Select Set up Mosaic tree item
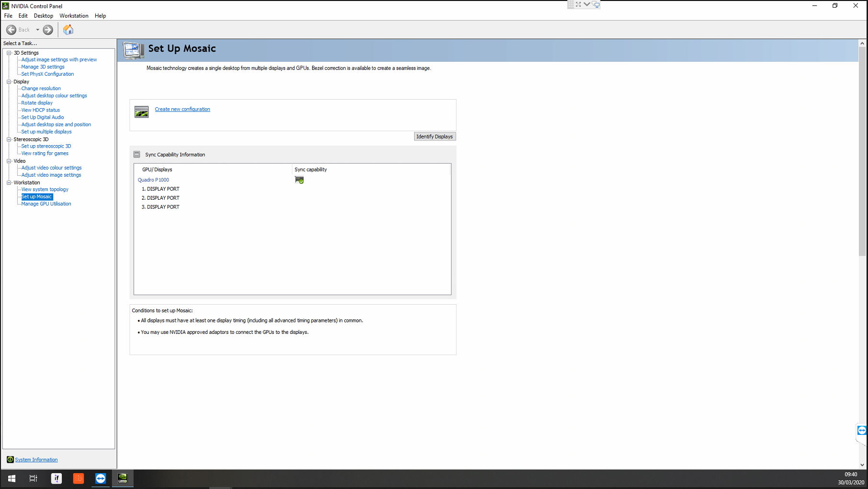 pyautogui.click(x=36, y=196)
